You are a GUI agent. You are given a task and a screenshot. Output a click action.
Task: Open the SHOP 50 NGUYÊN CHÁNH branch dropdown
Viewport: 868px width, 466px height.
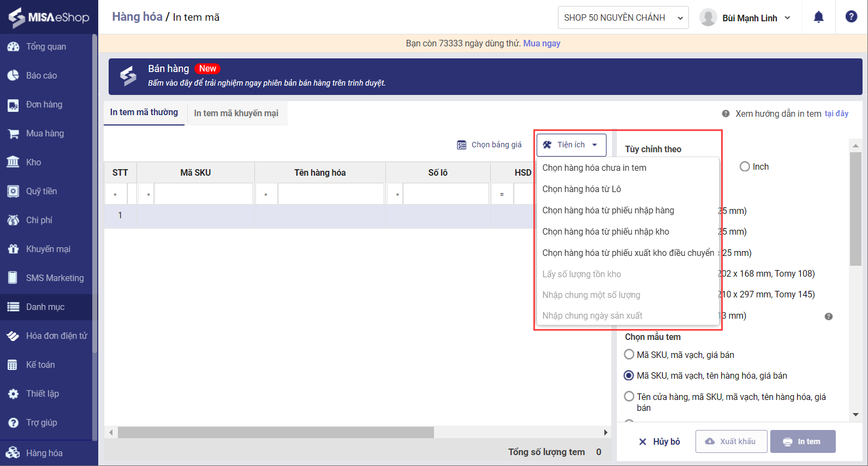click(623, 17)
